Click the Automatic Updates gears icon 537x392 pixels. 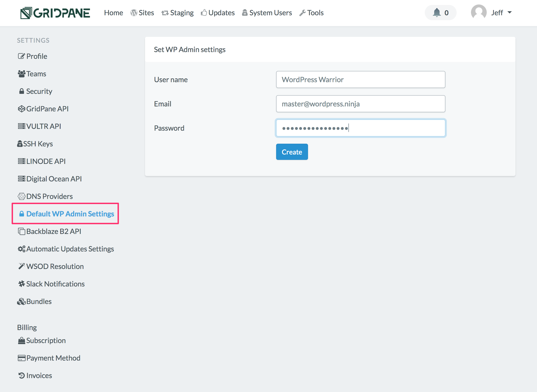pos(22,249)
